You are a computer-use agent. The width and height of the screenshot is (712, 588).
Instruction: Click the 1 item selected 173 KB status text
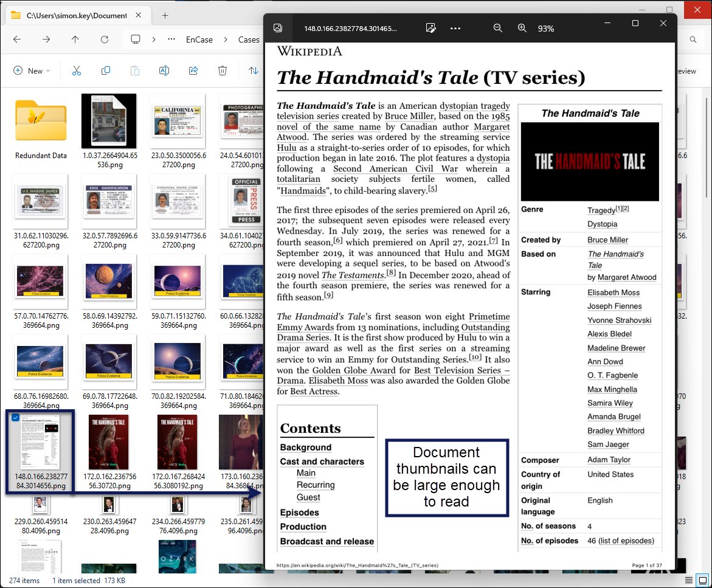point(89,580)
